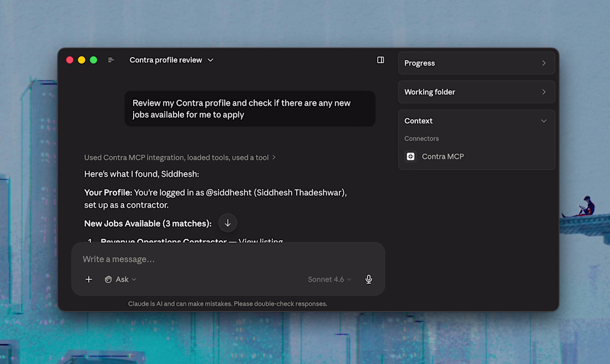Viewport: 610px width, 364px height.
Task: Select the Contra MCP connector label
Action: 443,157
